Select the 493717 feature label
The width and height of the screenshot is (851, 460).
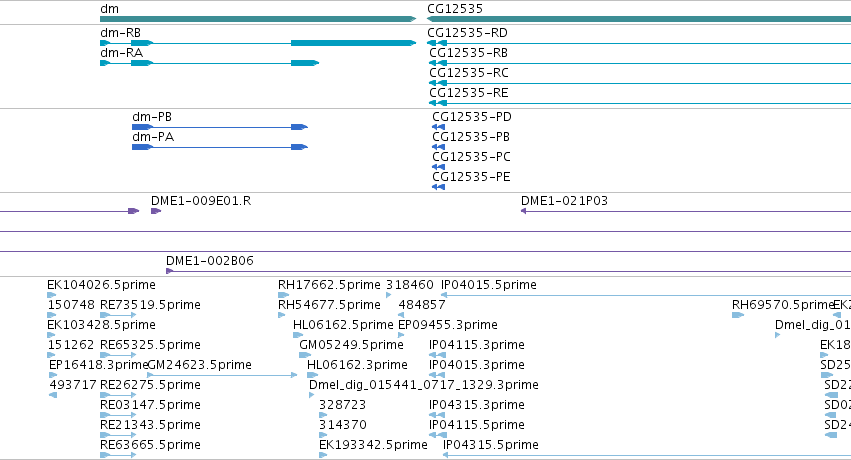point(73,385)
